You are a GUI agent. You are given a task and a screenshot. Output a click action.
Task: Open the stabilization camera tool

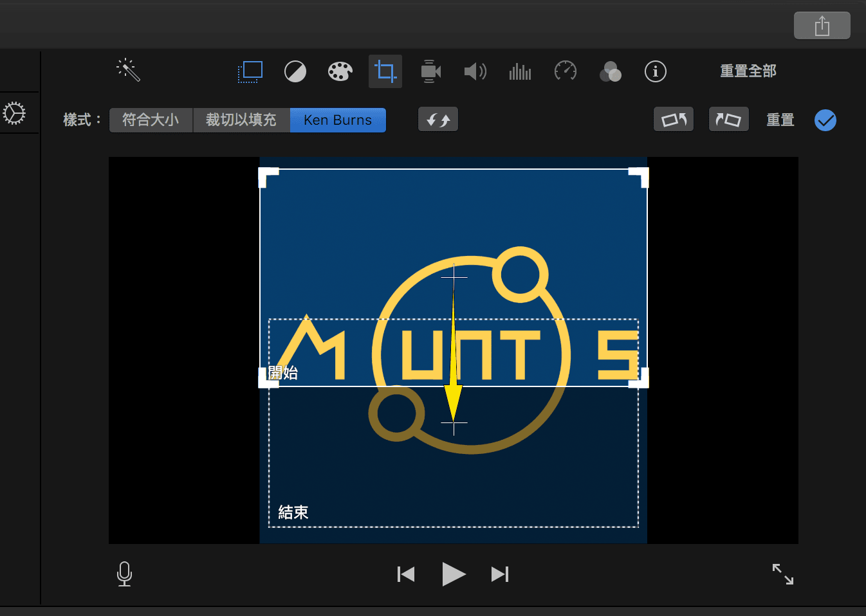click(430, 71)
